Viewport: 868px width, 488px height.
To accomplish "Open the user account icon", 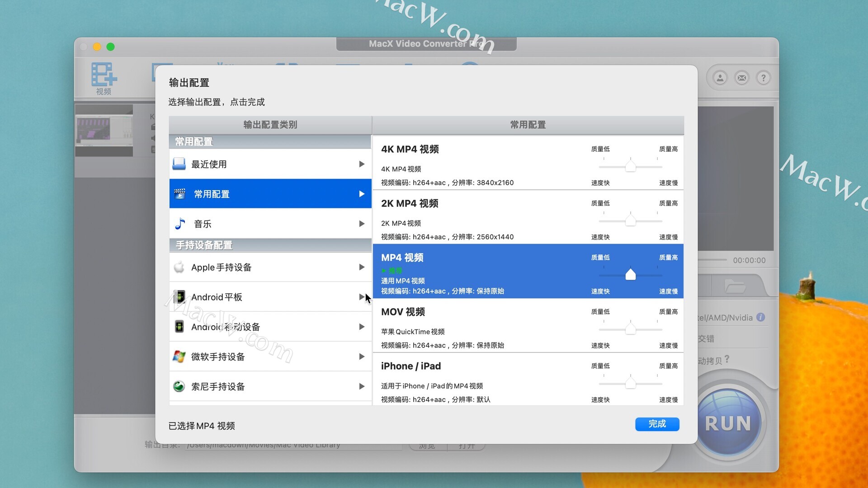I will pos(720,78).
